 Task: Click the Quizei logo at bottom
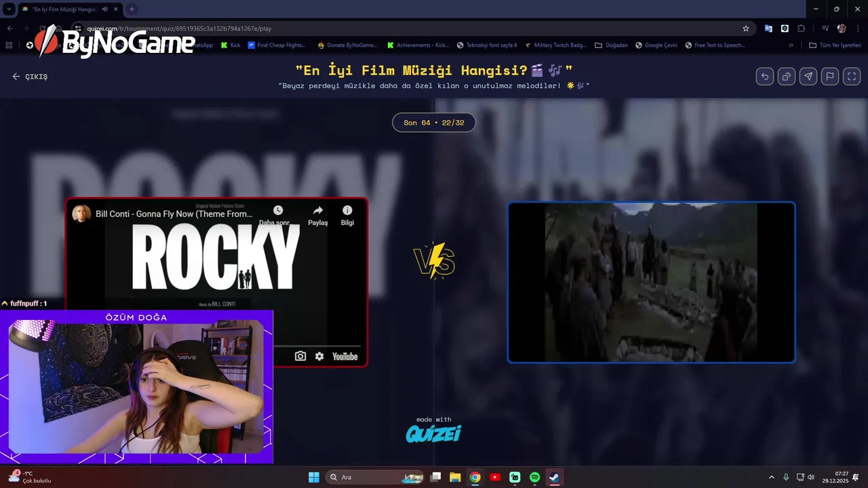(433, 434)
